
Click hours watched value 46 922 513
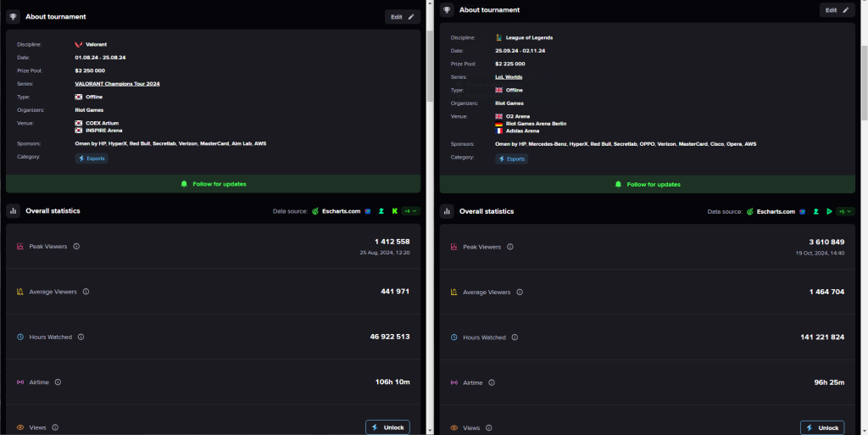[390, 337]
